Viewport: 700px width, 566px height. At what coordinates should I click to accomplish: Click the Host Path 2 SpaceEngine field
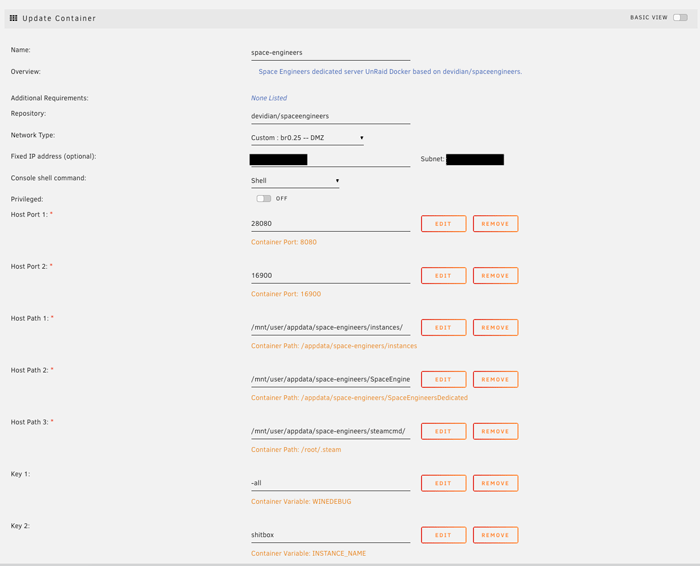click(x=330, y=379)
